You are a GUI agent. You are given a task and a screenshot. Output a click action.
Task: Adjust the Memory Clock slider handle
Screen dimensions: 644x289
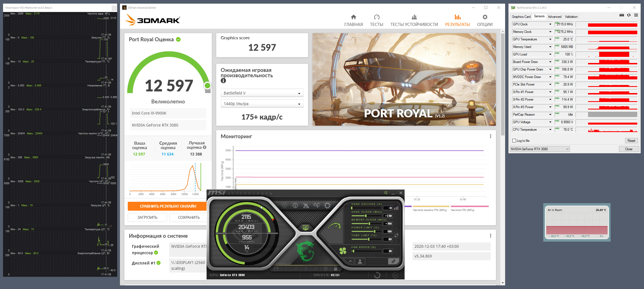pos(369,224)
